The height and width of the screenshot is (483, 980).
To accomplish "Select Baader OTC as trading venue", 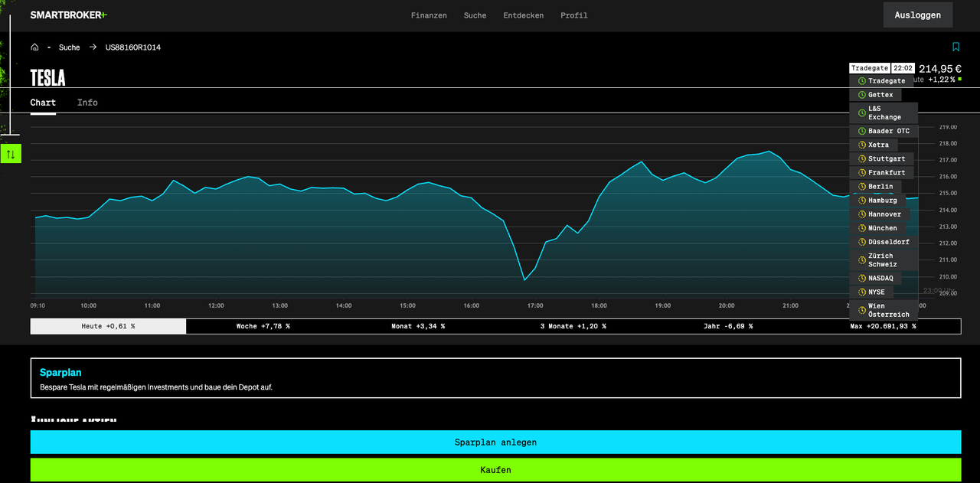I will tap(884, 131).
